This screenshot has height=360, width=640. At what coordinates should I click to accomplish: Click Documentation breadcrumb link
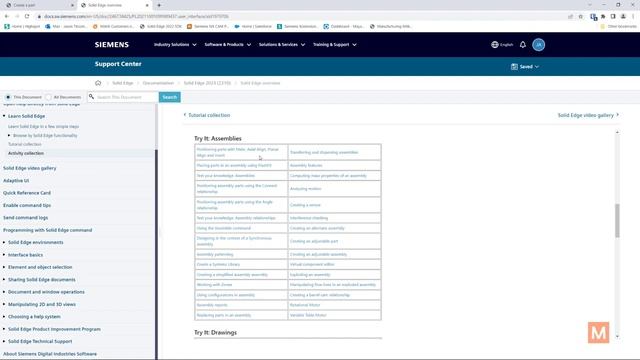coord(158,83)
